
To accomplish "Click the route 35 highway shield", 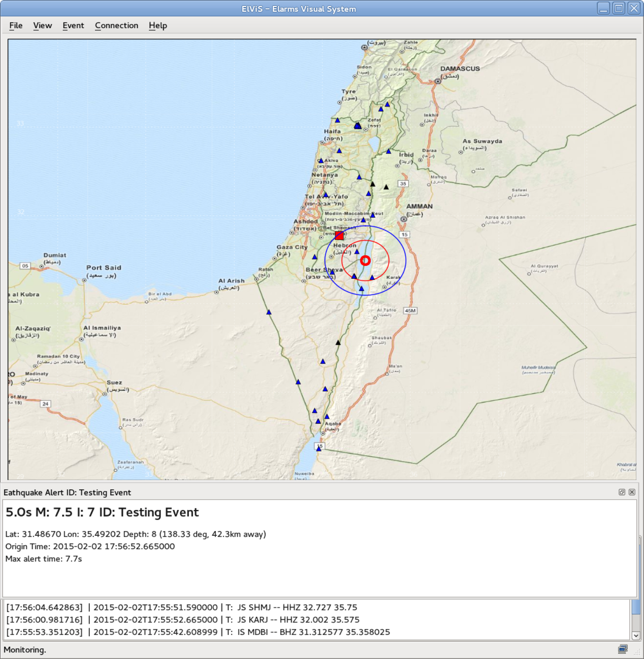I will (403, 184).
